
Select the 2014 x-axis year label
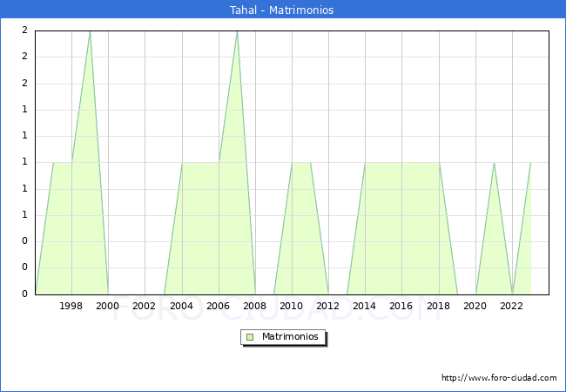point(364,306)
